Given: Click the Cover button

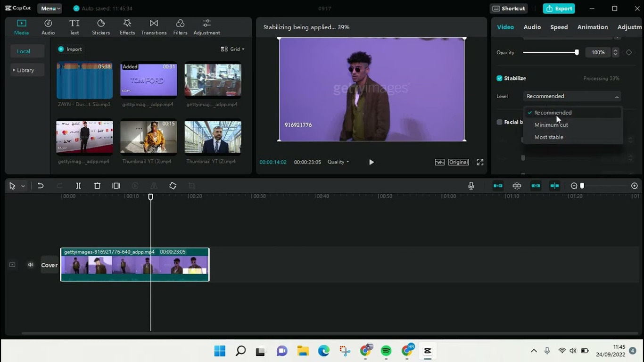Looking at the screenshot, I should coord(50,265).
